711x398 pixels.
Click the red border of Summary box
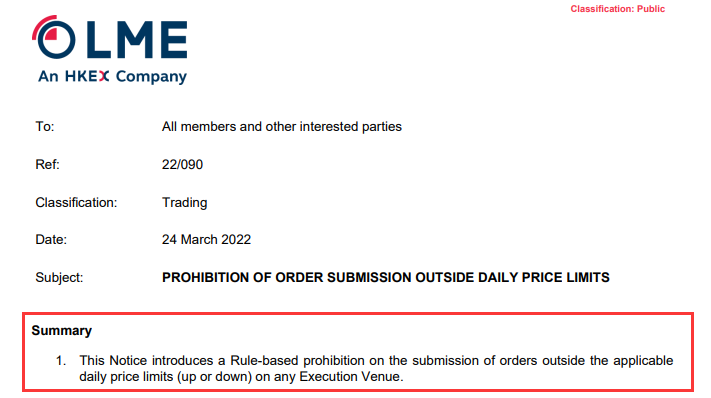coord(358,313)
